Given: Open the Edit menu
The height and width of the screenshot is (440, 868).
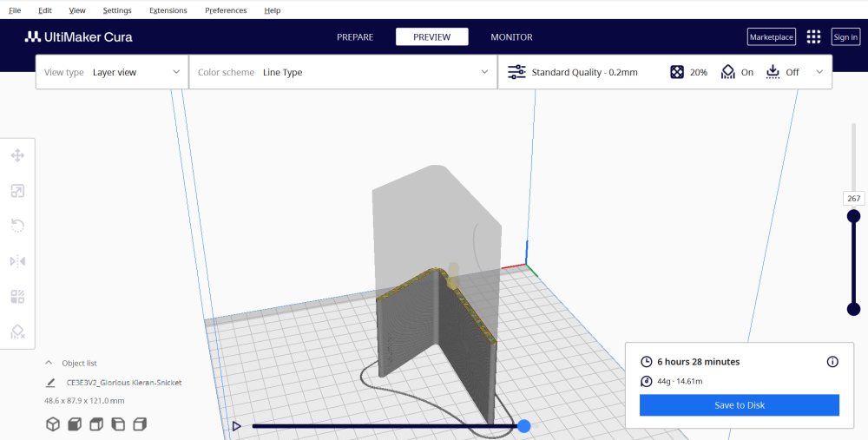Looking at the screenshot, I should tap(45, 10).
